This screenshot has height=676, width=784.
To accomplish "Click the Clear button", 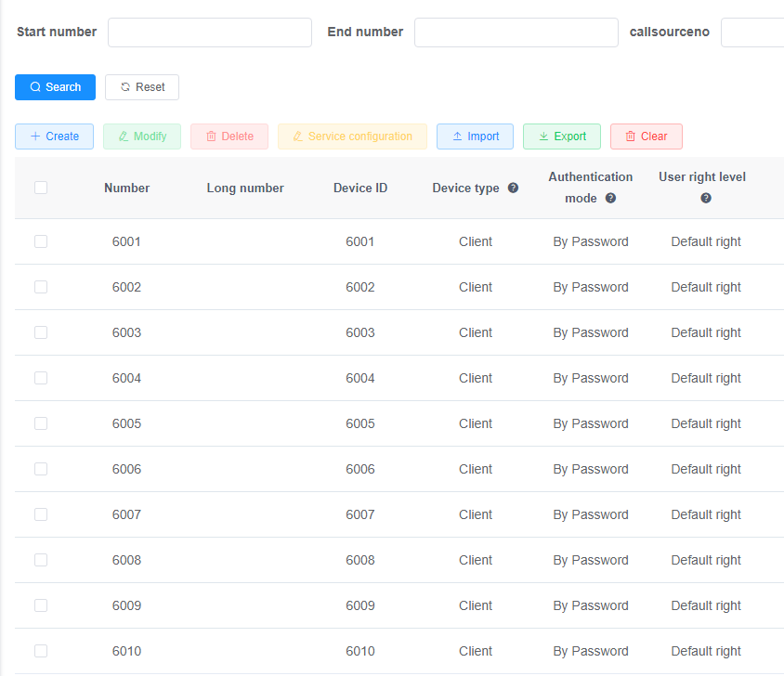I will (x=647, y=136).
